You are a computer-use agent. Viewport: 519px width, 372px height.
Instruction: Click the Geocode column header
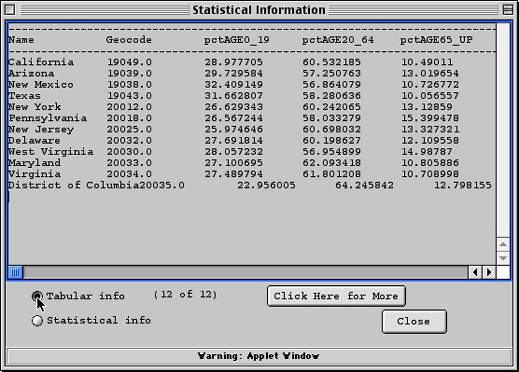[x=129, y=40]
